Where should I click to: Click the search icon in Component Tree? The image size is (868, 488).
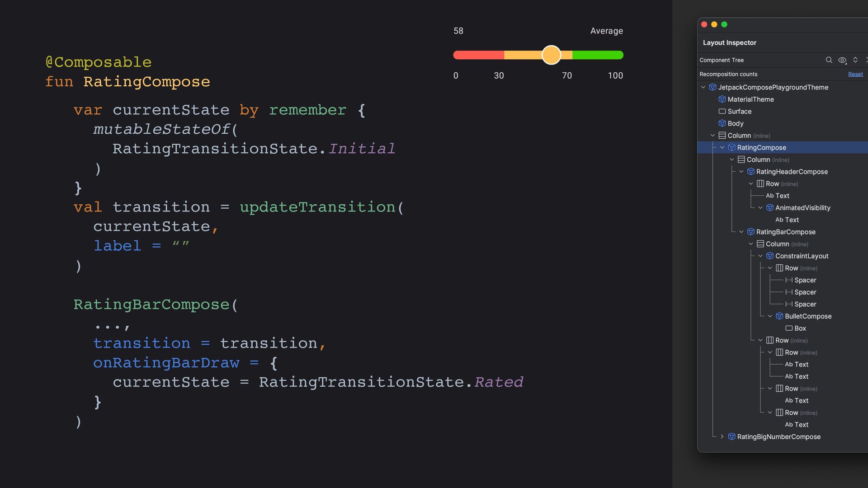[829, 60]
